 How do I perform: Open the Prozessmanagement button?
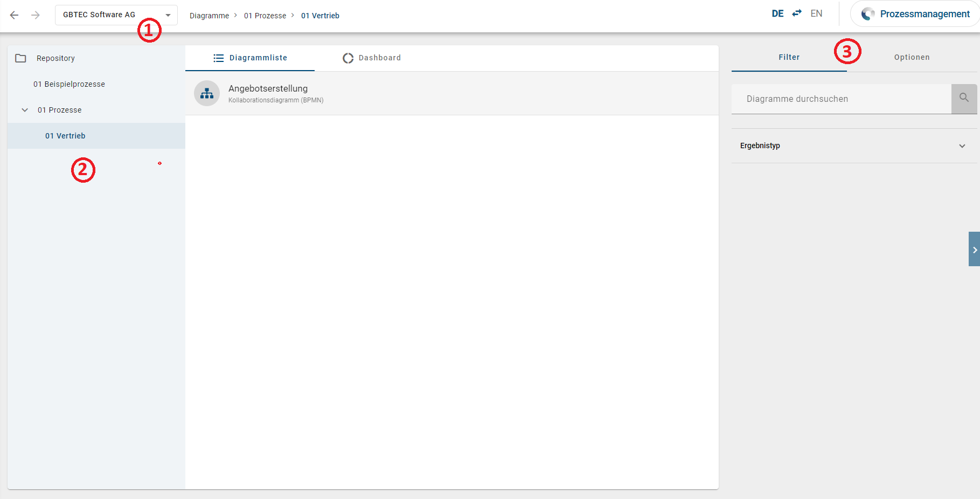point(915,14)
